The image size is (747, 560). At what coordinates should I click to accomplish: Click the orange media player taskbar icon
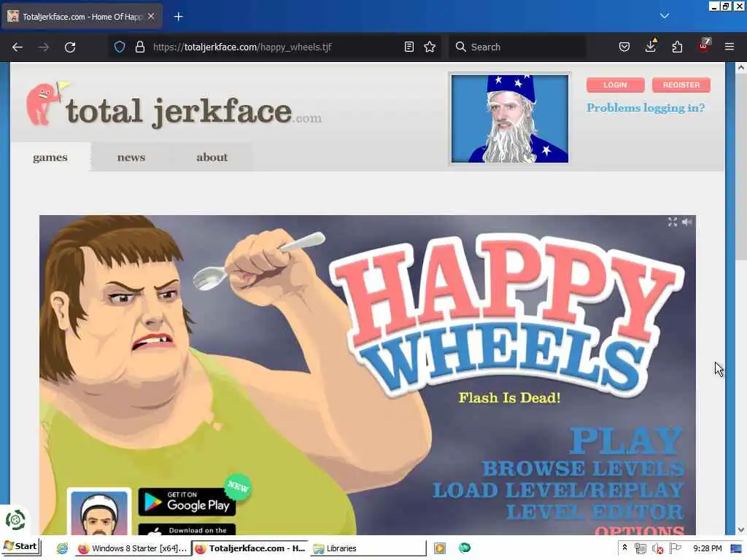click(440, 548)
